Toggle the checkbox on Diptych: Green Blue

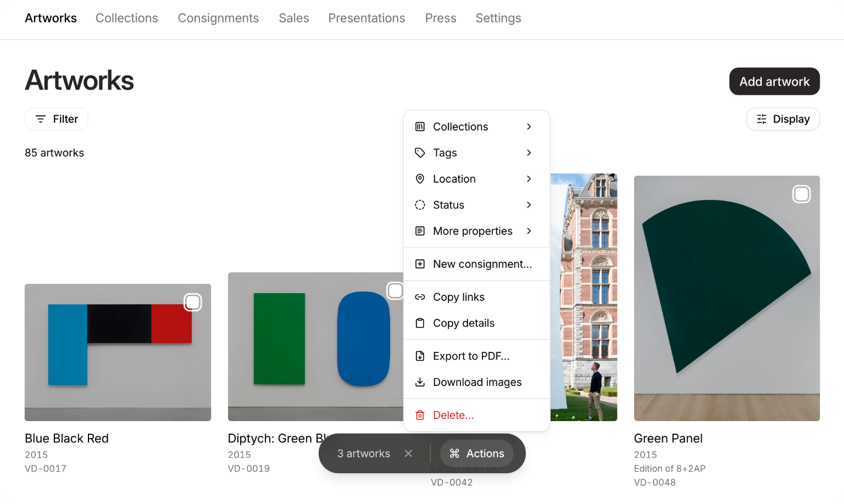pos(396,291)
